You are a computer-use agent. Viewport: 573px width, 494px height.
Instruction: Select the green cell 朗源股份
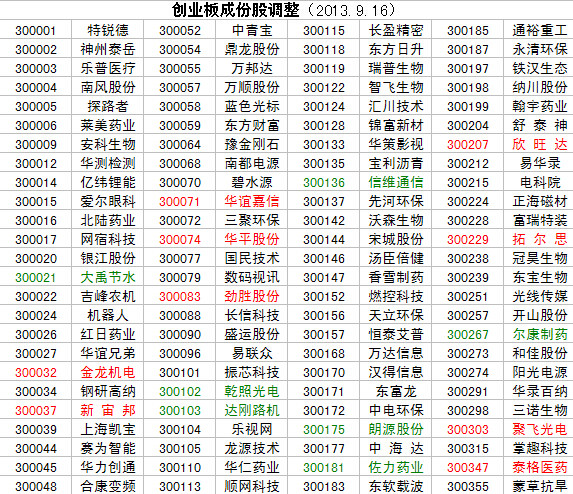pos(396,429)
